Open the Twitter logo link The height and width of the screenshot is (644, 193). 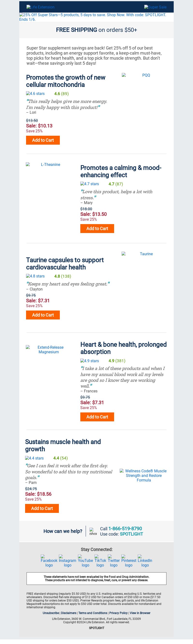click(114, 561)
